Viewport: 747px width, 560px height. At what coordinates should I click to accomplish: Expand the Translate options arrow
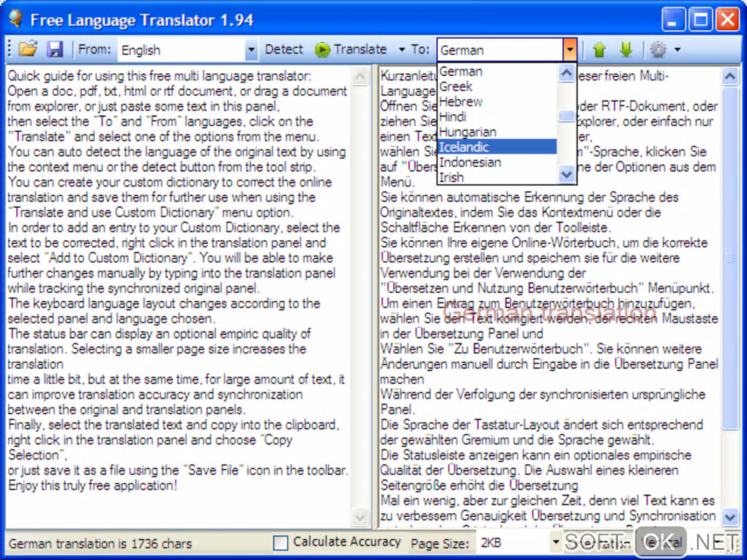coord(401,50)
